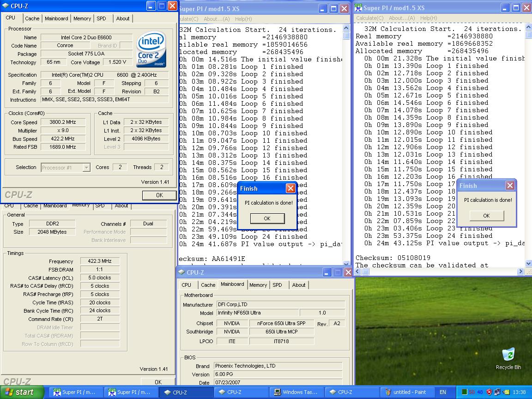
Task: Open the Recycle Bin desktop icon
Action: coord(508,355)
